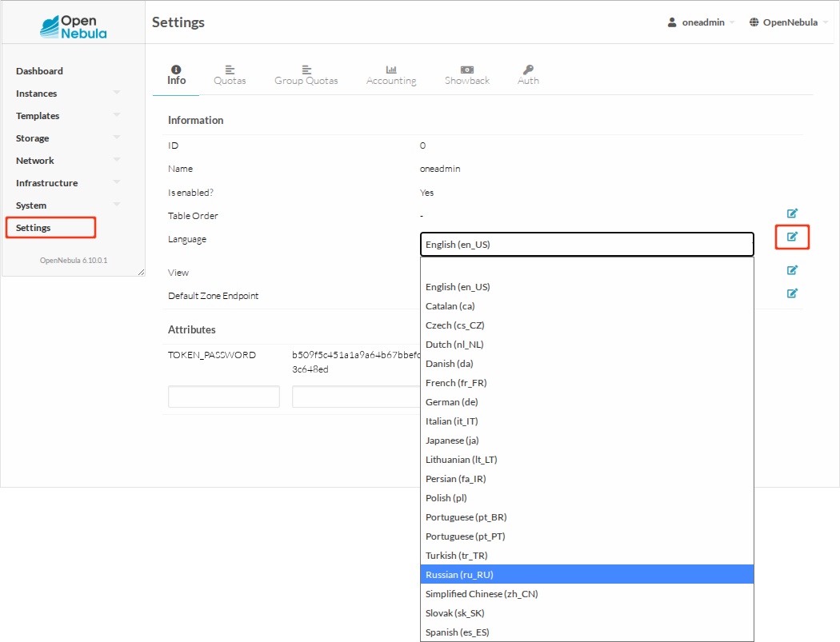The height and width of the screenshot is (642, 840).
Task: Expand the Infrastructure sidebar section
Action: pos(67,183)
